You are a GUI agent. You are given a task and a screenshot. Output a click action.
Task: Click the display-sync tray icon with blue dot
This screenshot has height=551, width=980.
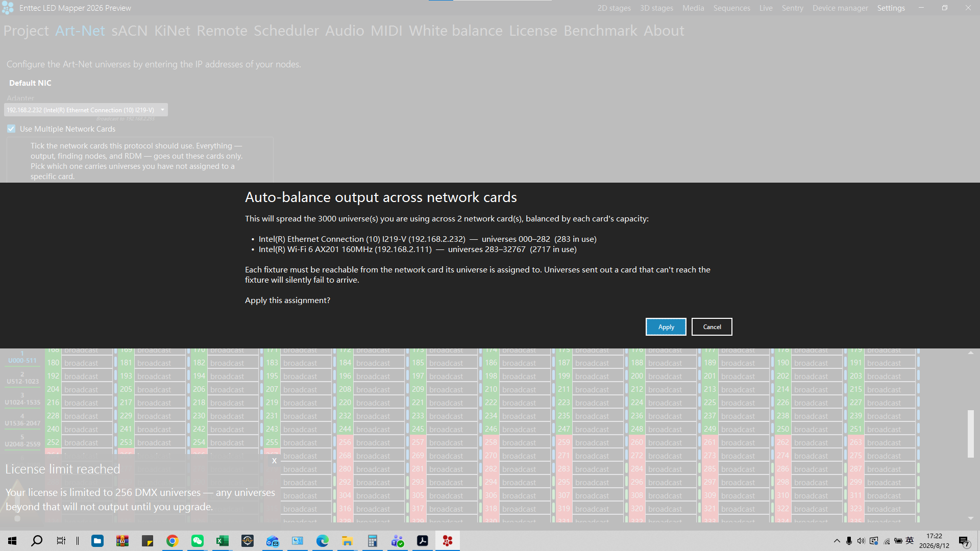pyautogui.click(x=874, y=541)
